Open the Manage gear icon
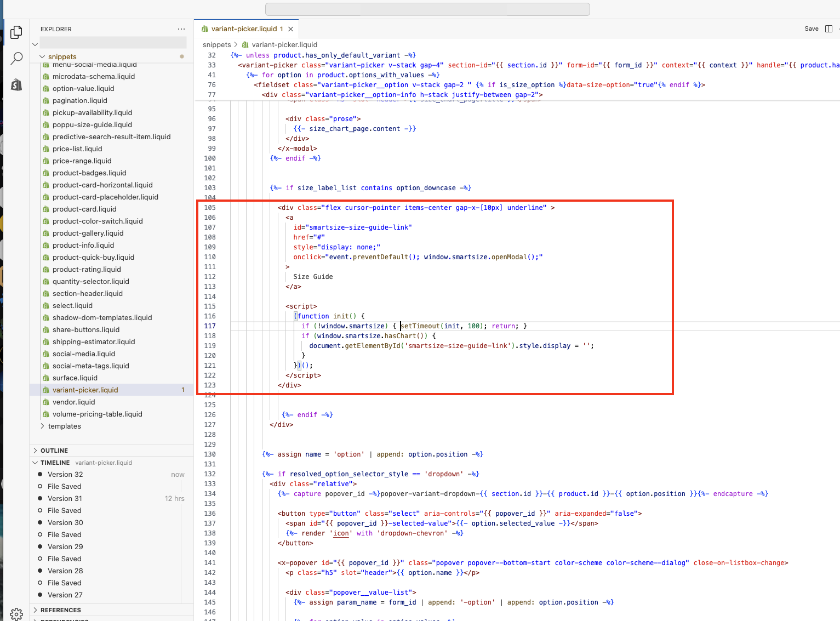 pyautogui.click(x=16, y=613)
